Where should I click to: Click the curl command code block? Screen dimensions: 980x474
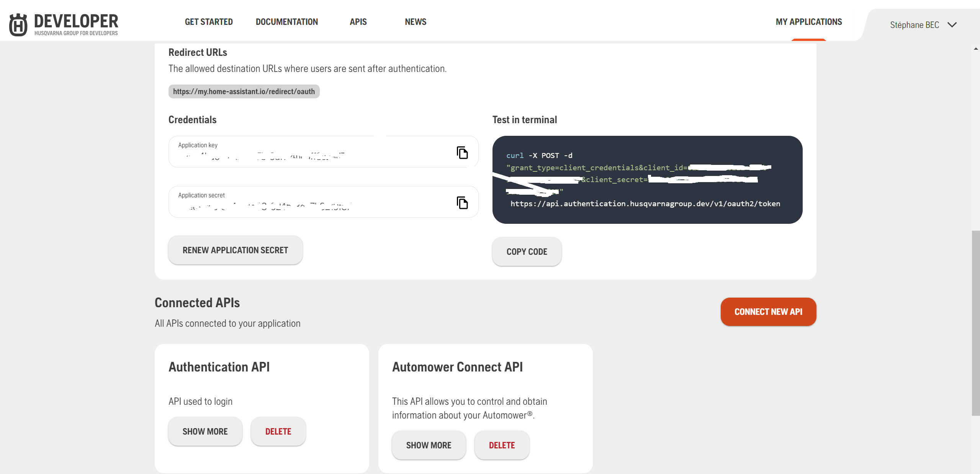click(647, 180)
